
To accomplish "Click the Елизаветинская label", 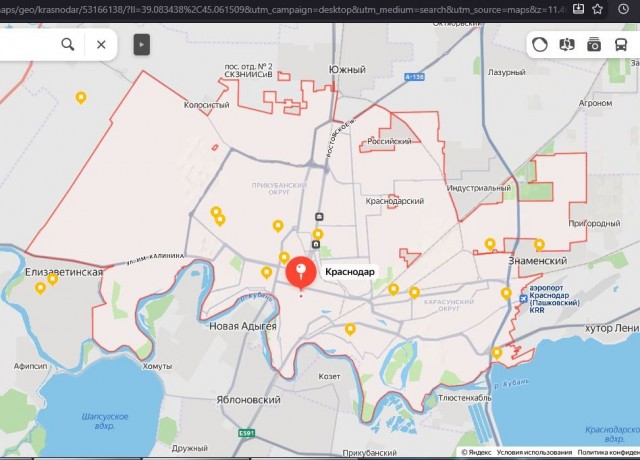I will pos(64,272).
